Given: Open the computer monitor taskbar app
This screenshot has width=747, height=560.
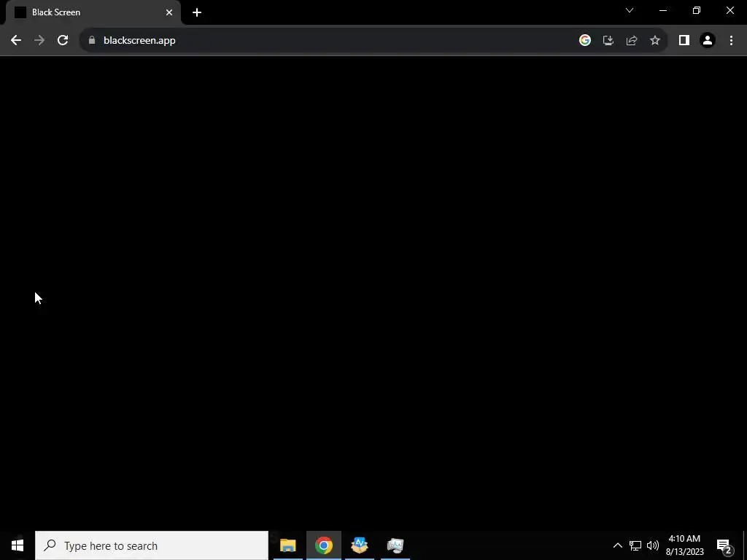Looking at the screenshot, I should [395, 545].
